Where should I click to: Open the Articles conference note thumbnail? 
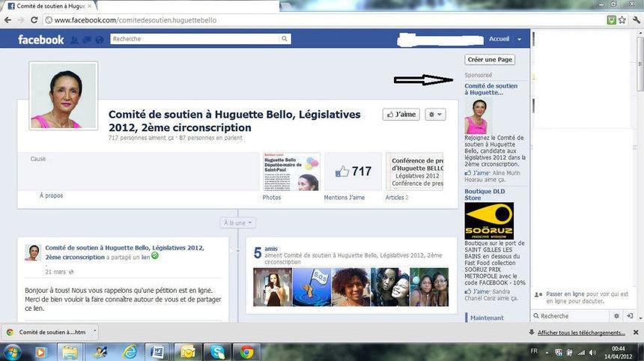click(x=415, y=172)
